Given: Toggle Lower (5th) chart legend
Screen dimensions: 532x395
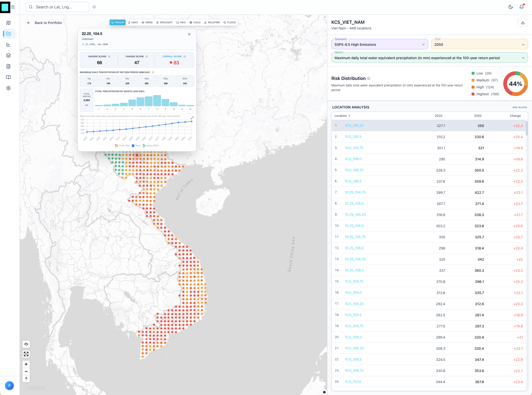Looking at the screenshot, I should point(122,146).
